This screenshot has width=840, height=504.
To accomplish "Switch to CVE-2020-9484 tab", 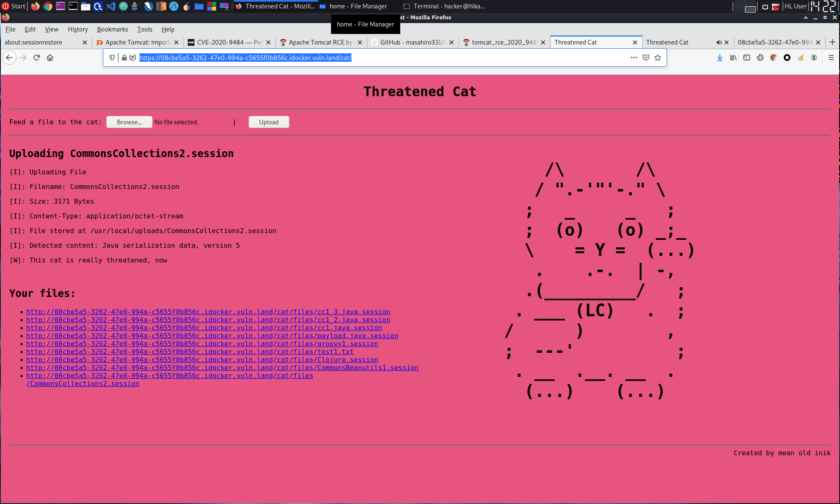I will point(229,42).
